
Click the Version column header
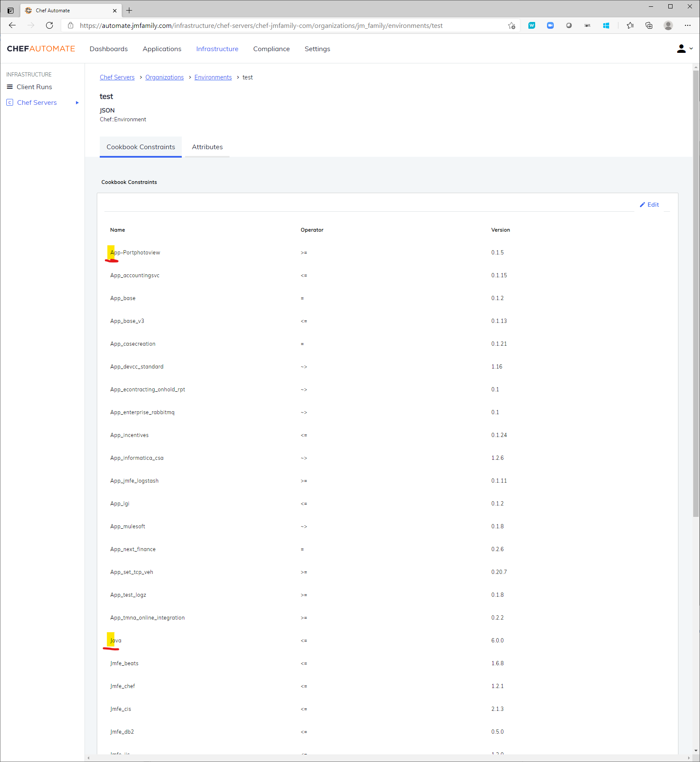click(x=500, y=230)
